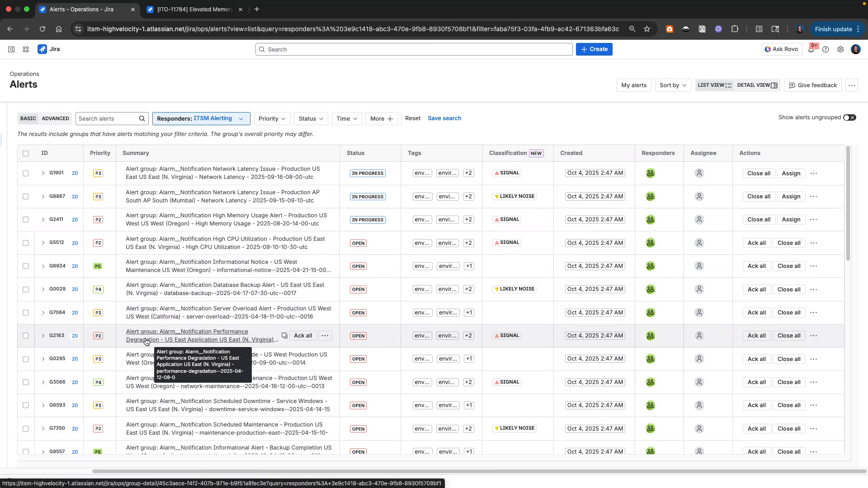Open the Priority filter dropdown
Image resolution: width=868 pixels, height=488 pixels.
pyautogui.click(x=272, y=118)
